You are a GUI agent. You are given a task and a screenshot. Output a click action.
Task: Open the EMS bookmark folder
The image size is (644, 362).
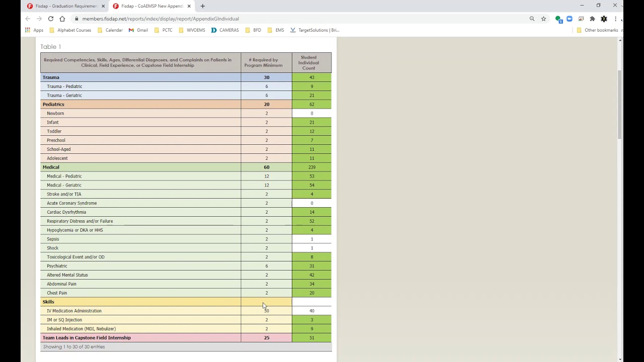[276, 30]
